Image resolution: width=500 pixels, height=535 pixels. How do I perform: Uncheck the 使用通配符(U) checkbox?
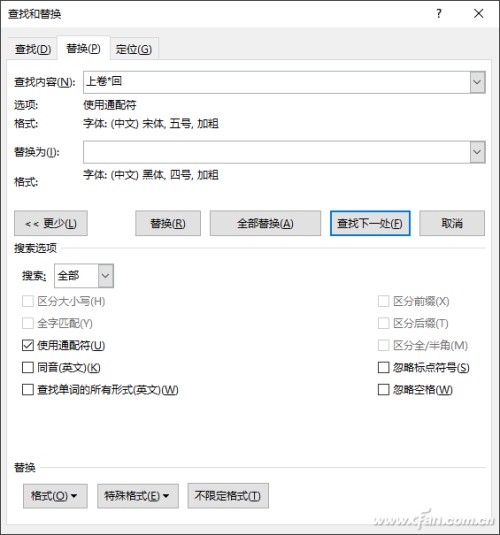[28, 345]
